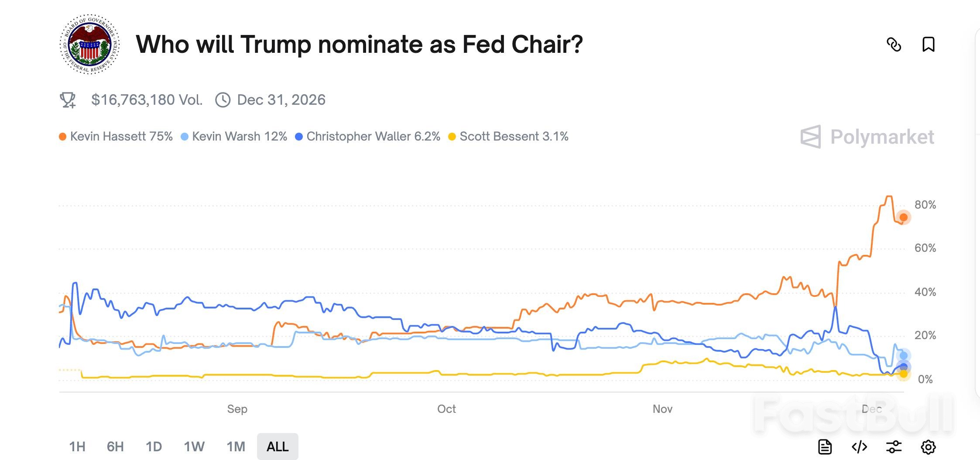Click Kevin Hassett 75% legend entry

(116, 137)
